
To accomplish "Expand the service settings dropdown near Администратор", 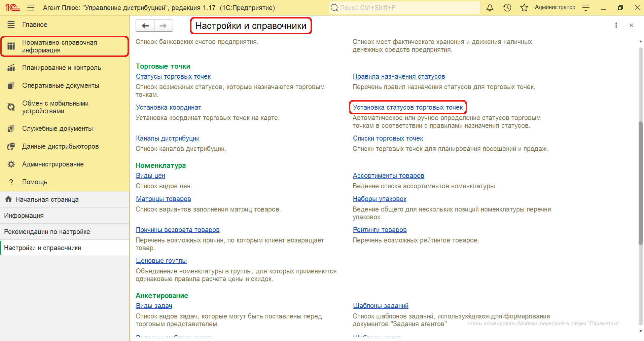I will (586, 8).
